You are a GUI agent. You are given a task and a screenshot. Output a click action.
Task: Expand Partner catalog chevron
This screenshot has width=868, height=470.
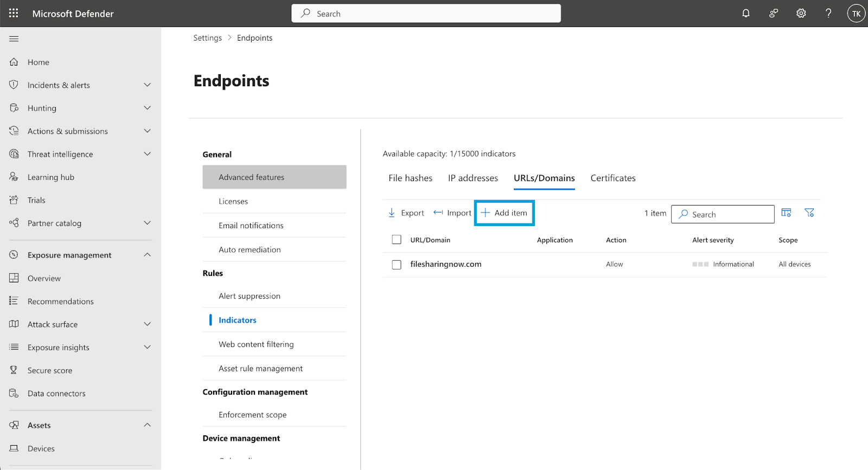point(147,223)
